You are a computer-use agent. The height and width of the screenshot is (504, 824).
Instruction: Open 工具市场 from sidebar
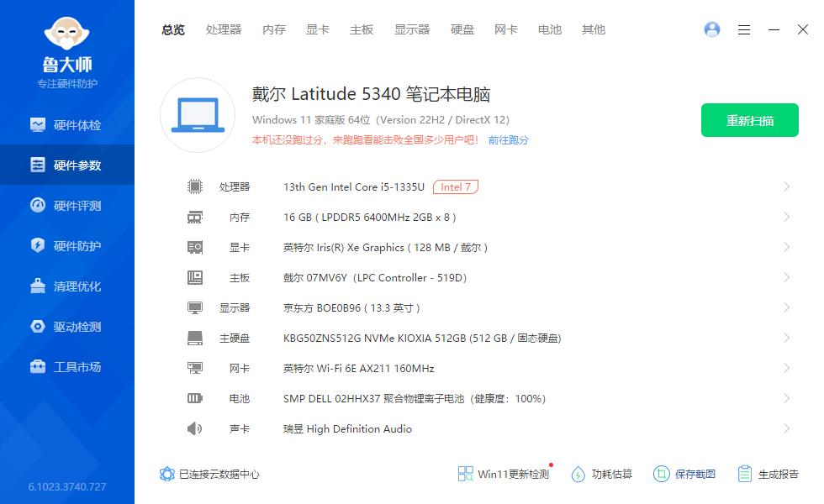coord(66,367)
